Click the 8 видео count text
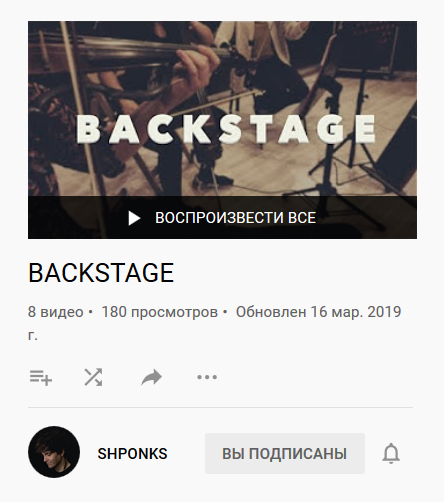Screen dimensions: 444x502 [x=56, y=312]
